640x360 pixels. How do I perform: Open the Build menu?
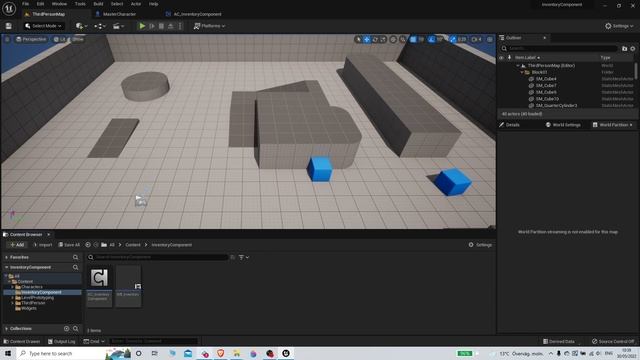(98, 4)
